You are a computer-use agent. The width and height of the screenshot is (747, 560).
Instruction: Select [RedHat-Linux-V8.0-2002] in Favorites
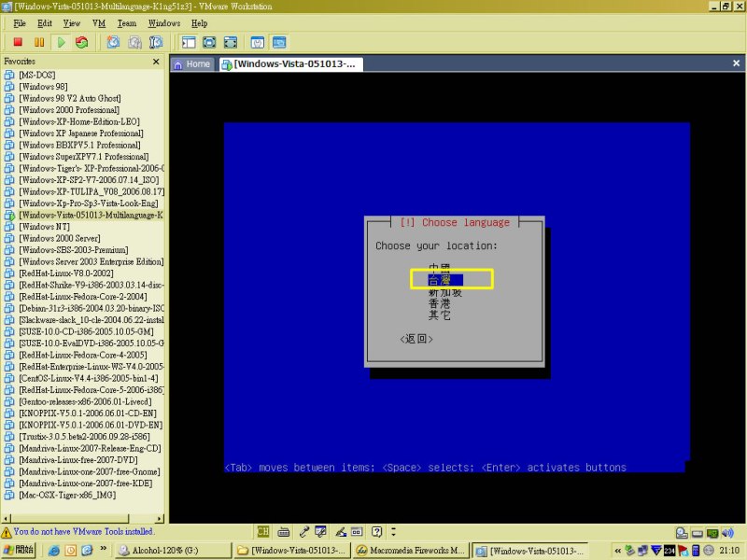pos(66,273)
